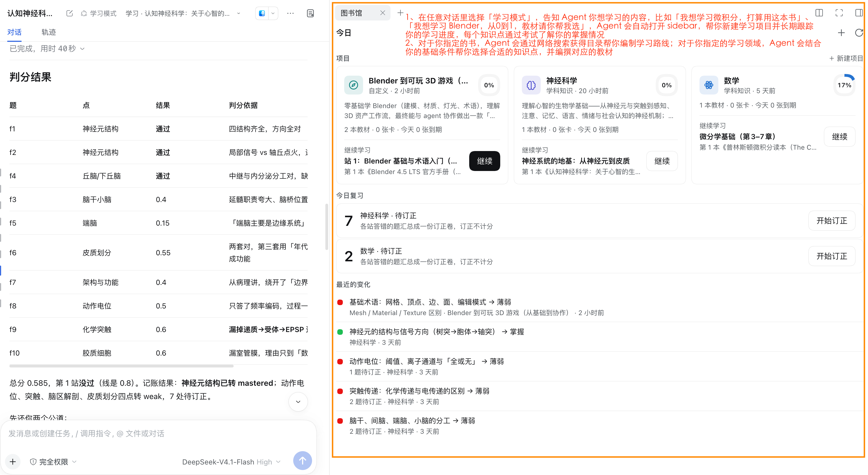
Task: Toggle the right sidebar panel icon
Action: pyautogui.click(x=859, y=13)
